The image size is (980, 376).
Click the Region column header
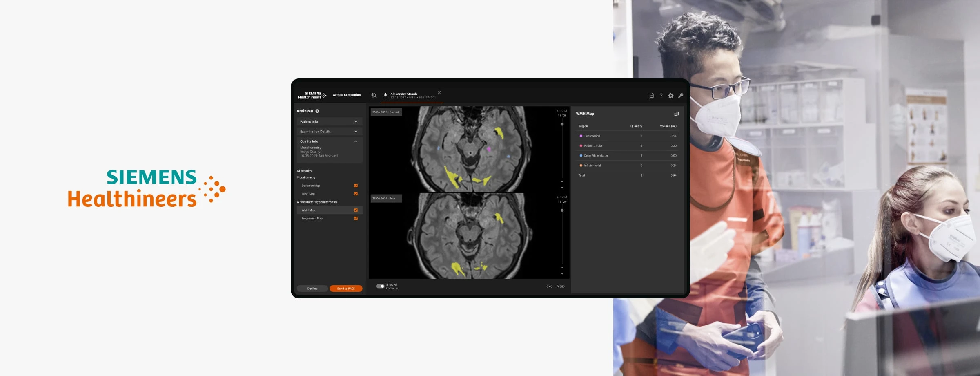click(x=583, y=126)
